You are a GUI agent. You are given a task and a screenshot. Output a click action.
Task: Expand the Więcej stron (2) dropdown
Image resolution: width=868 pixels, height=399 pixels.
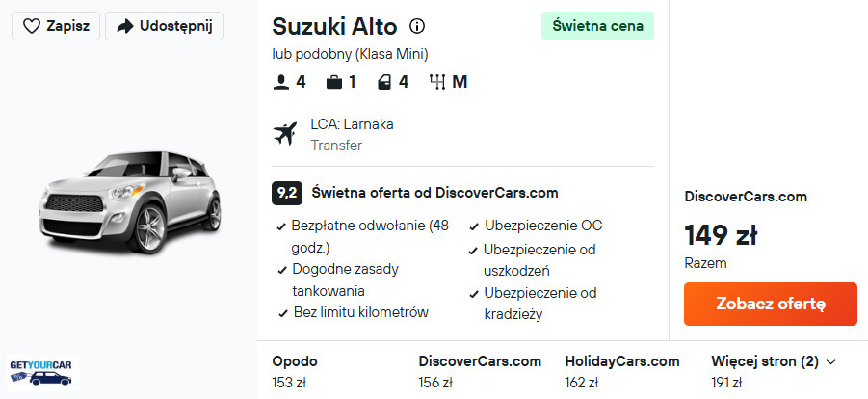(773, 361)
